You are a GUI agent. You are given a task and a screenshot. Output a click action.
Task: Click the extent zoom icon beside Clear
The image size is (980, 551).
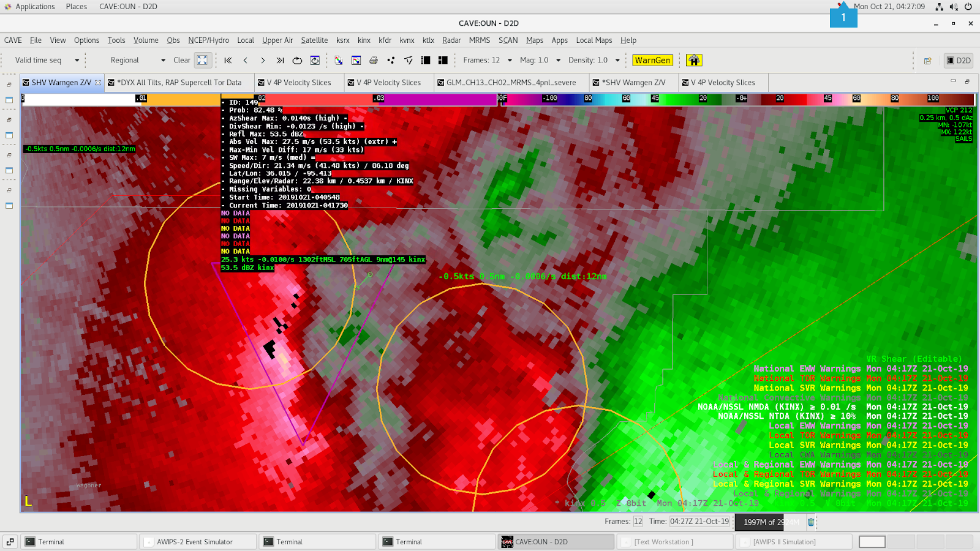click(202, 60)
